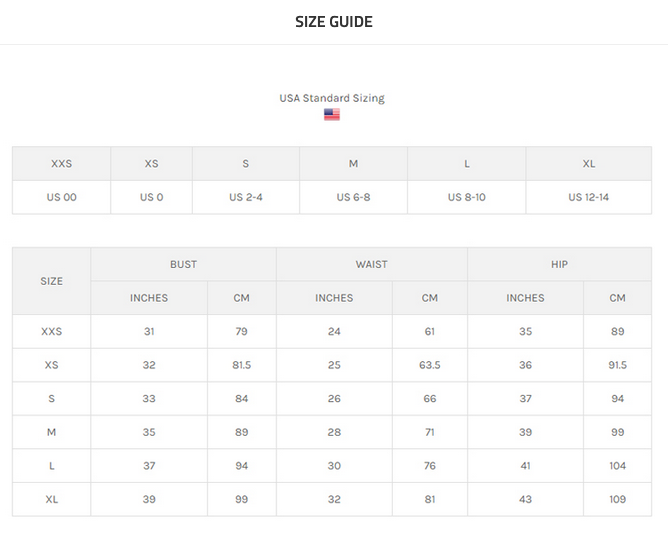Select the SIZE header cell
Screen dimensions: 668x539
click(x=52, y=281)
